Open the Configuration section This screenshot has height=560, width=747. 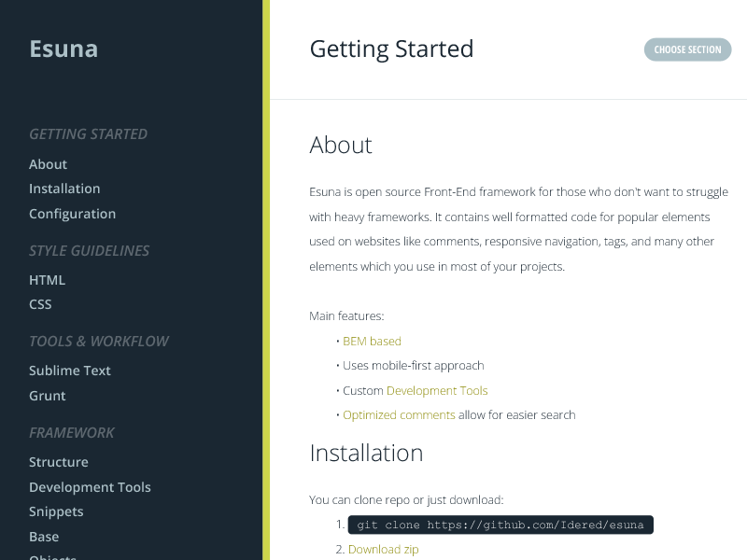(x=72, y=214)
